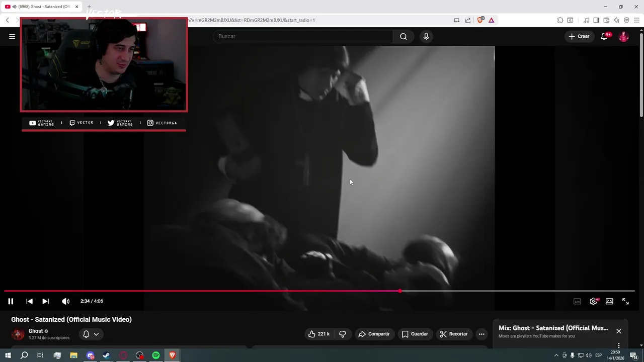This screenshot has width=644, height=362.
Task: Open Ghost channel subscription bell dropdown
Action: (x=91, y=334)
